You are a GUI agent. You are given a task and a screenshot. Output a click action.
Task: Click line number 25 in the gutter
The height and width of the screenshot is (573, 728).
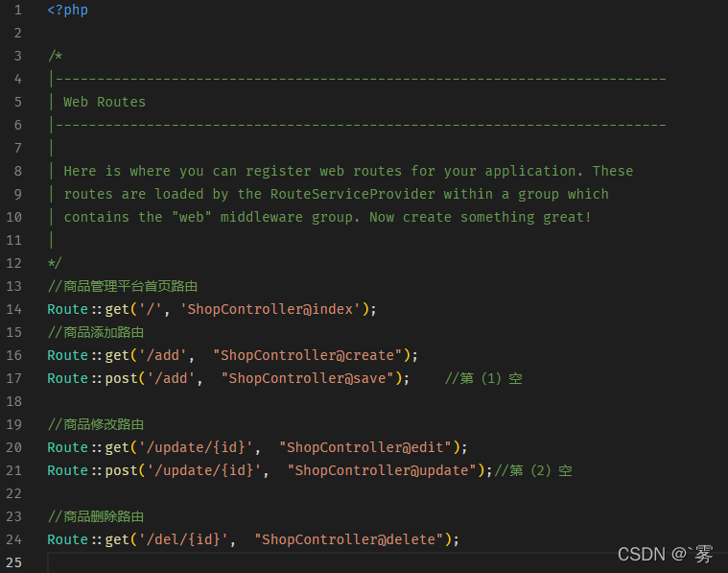[x=14, y=562]
